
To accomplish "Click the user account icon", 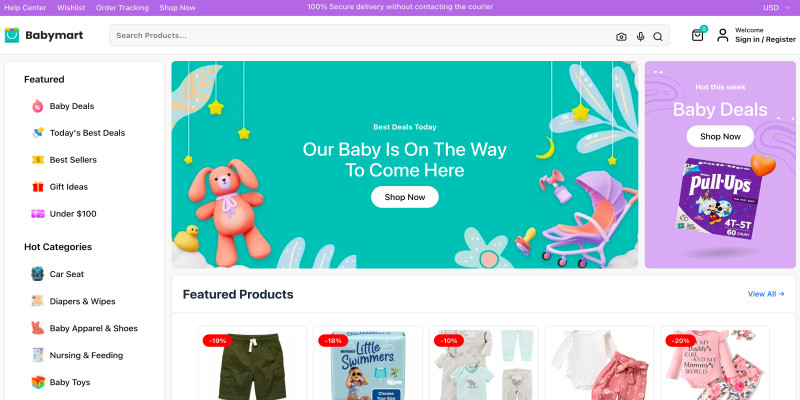I will [722, 35].
